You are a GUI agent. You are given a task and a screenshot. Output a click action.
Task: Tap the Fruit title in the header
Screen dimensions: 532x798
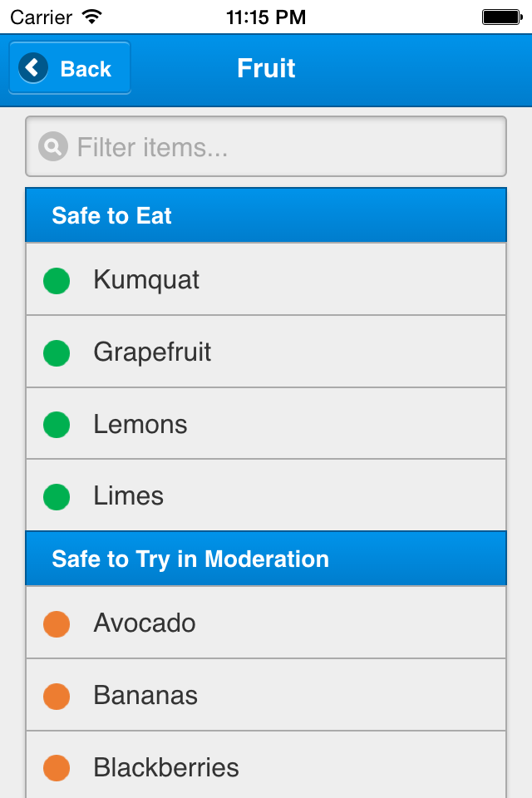click(x=266, y=69)
